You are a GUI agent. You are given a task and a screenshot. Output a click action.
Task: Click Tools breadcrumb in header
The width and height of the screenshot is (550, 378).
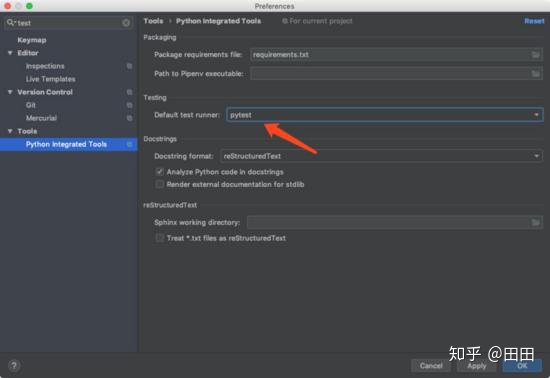[x=153, y=21]
